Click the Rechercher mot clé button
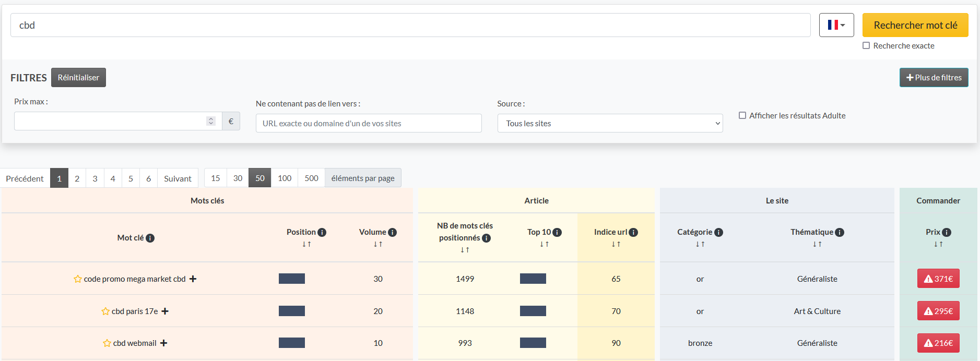The height and width of the screenshot is (361, 980). pyautogui.click(x=915, y=25)
